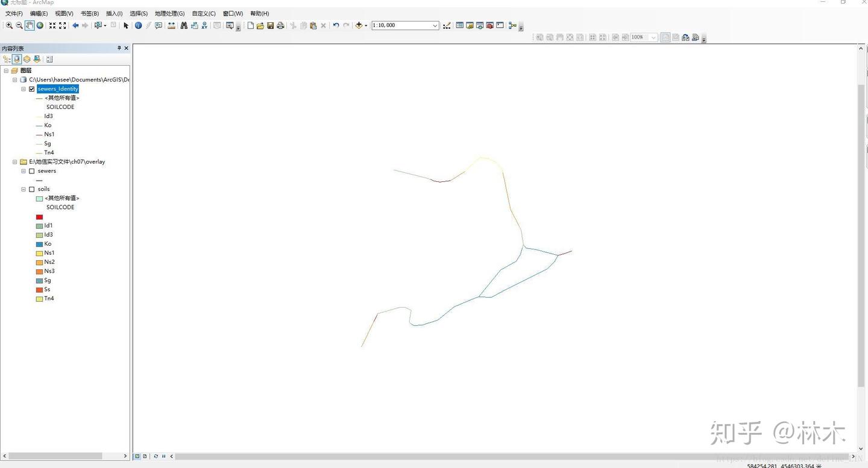Click the Fixed Zoom In icon
The image size is (868, 468).
[x=52, y=25]
